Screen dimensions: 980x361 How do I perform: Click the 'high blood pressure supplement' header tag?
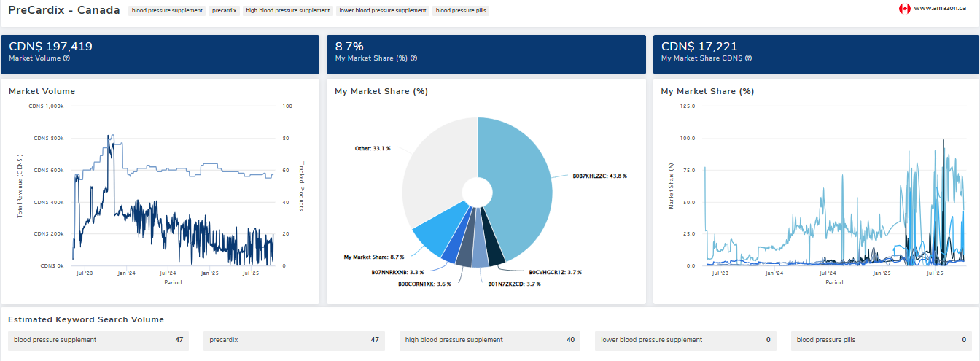pyautogui.click(x=287, y=11)
